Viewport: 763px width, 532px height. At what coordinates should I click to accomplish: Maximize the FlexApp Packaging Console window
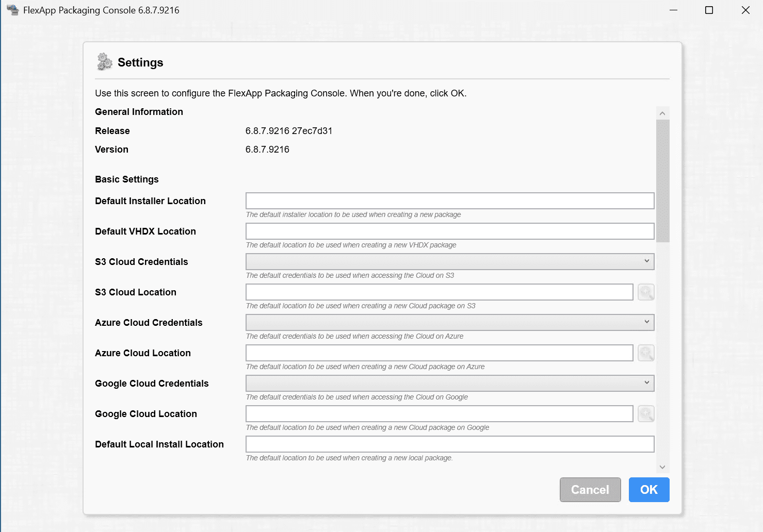709,10
